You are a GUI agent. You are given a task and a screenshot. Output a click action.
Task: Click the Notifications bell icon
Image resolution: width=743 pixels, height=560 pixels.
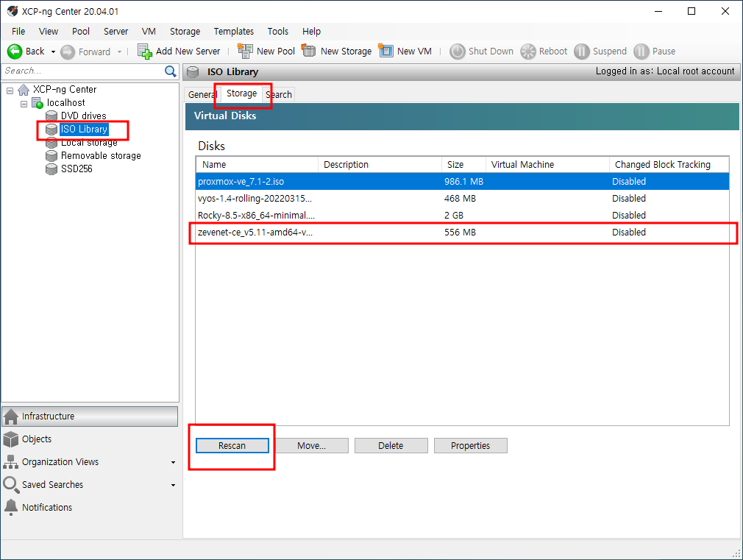click(x=11, y=507)
